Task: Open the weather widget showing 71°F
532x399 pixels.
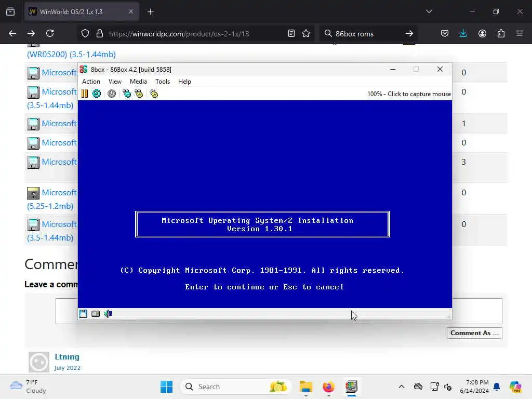Action: (28, 387)
